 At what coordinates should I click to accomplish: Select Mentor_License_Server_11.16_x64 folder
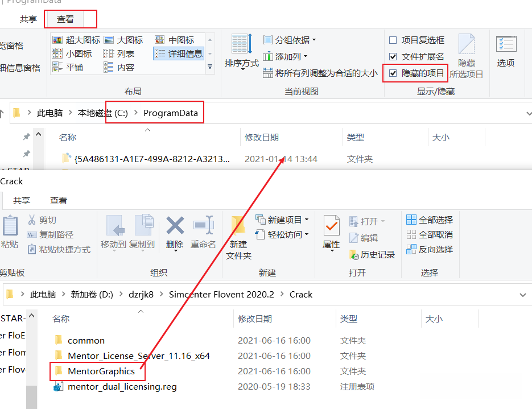[133, 356]
